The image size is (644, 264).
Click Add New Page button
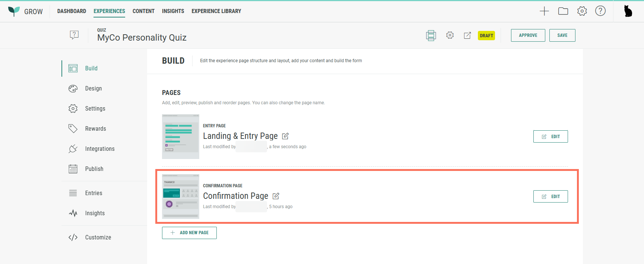[x=189, y=233]
